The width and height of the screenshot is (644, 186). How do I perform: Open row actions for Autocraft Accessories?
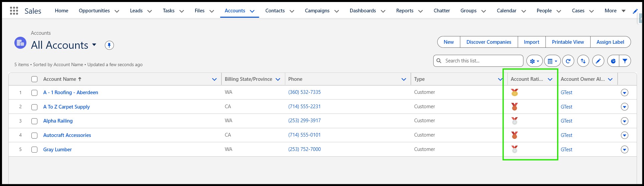tap(625, 135)
